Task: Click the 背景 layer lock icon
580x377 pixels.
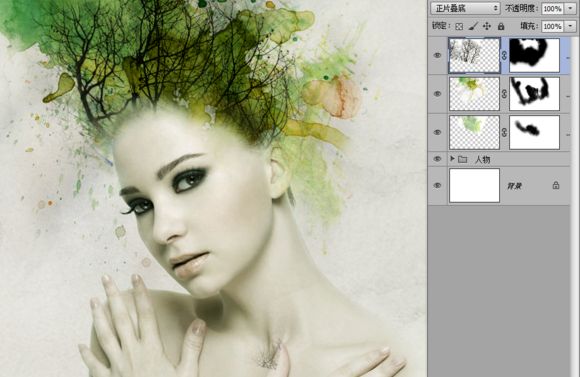Action: tap(556, 185)
